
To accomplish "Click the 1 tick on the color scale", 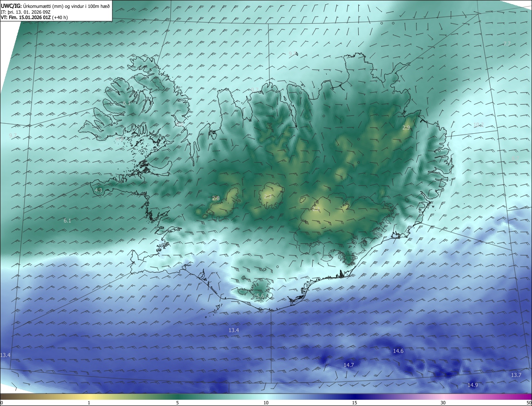I will tap(89, 403).
